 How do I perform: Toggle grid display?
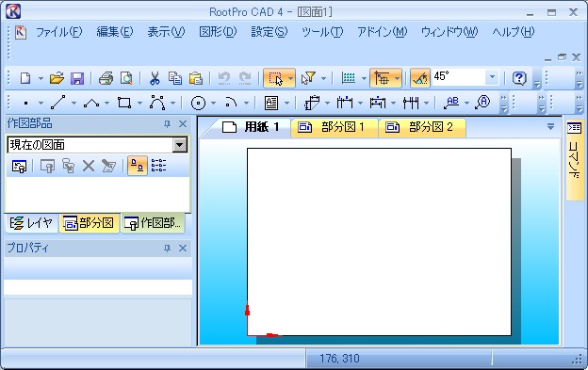coord(349,78)
